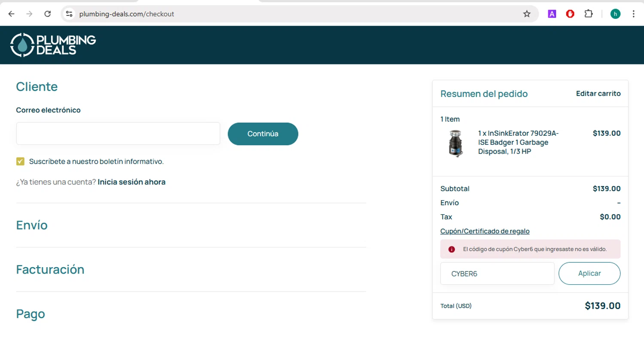This screenshot has height=344, width=644.
Task: Open the green profile avatar
Action: (615, 14)
